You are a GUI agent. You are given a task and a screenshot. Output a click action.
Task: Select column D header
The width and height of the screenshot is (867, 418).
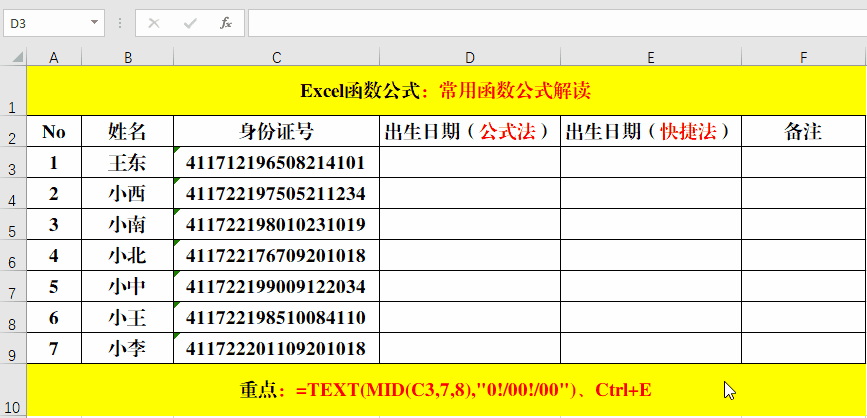pyautogui.click(x=470, y=58)
